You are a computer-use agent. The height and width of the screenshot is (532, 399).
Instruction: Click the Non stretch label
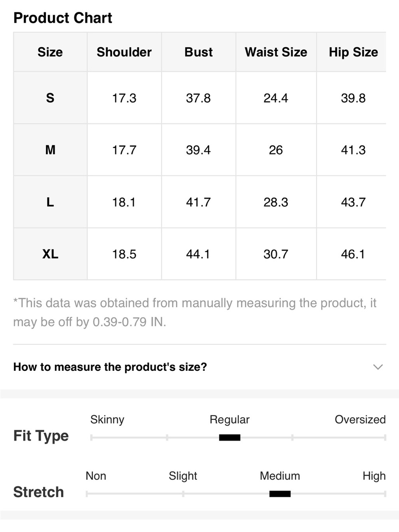96,476
